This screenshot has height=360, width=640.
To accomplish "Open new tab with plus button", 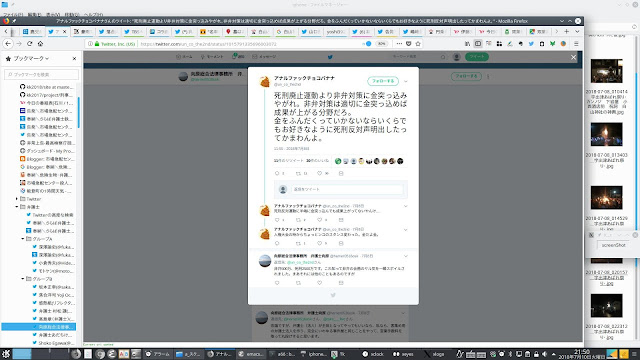I will tap(567, 31).
